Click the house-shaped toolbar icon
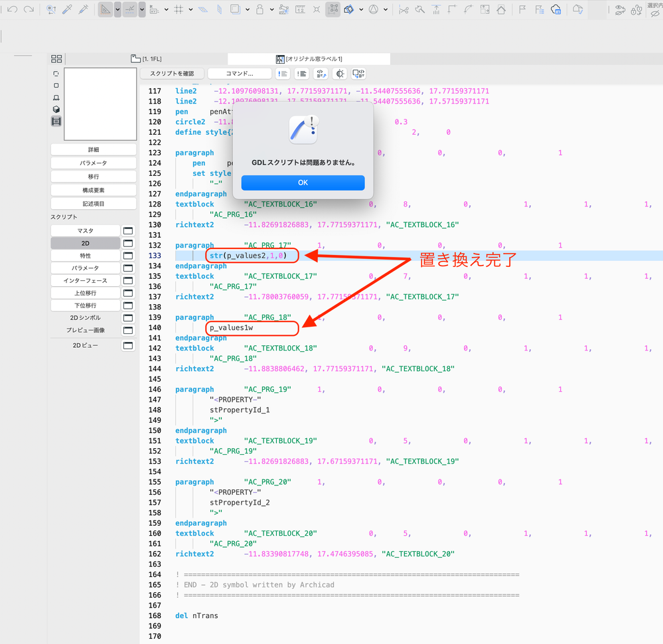 pos(501,9)
